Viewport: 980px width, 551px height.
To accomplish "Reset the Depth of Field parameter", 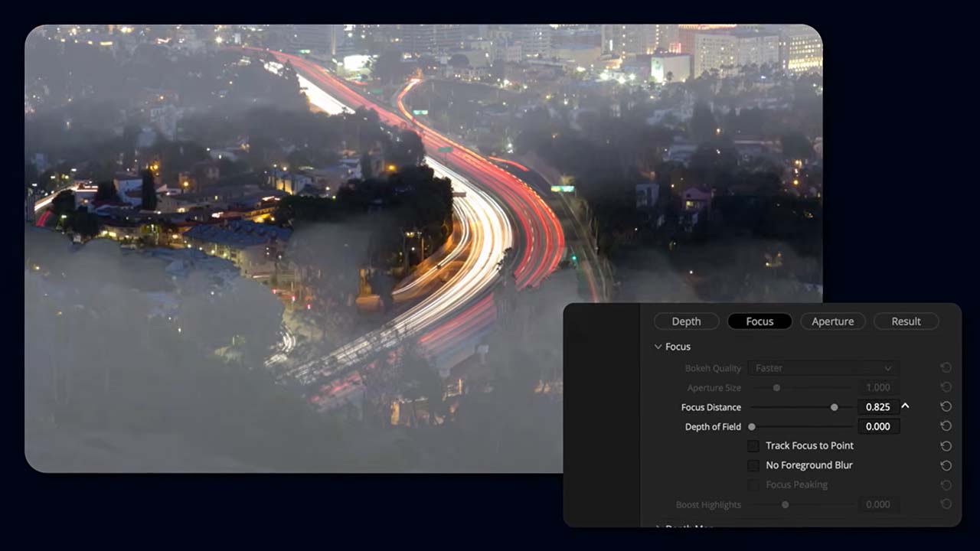I will [946, 426].
